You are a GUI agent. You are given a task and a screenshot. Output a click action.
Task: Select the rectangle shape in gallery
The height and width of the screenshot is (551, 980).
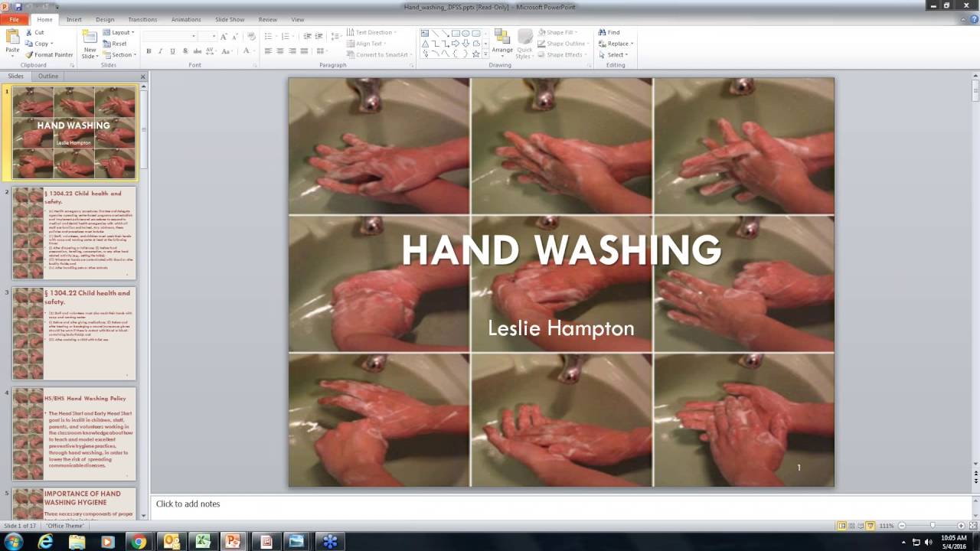tap(456, 33)
